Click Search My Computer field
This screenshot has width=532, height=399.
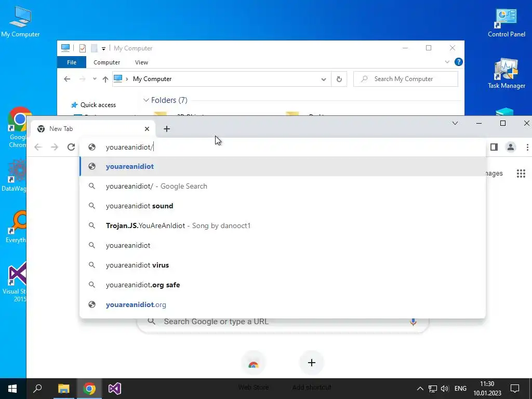point(405,79)
